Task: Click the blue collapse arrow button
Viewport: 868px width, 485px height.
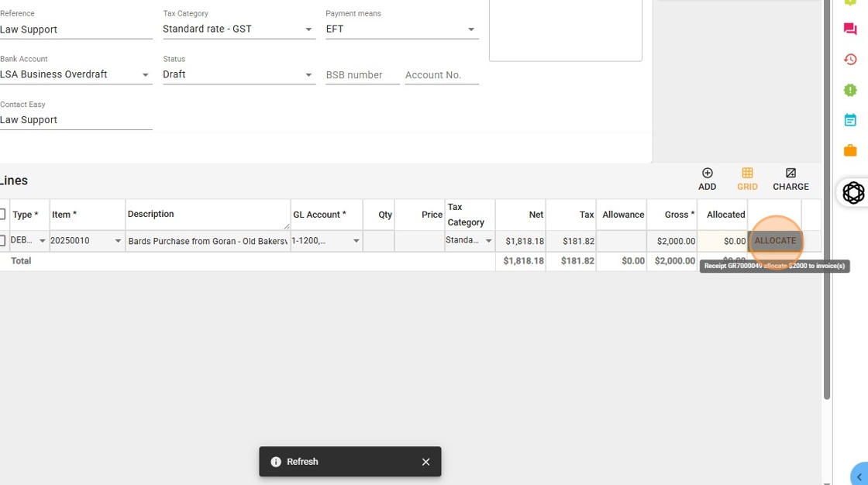Action: 859,476
